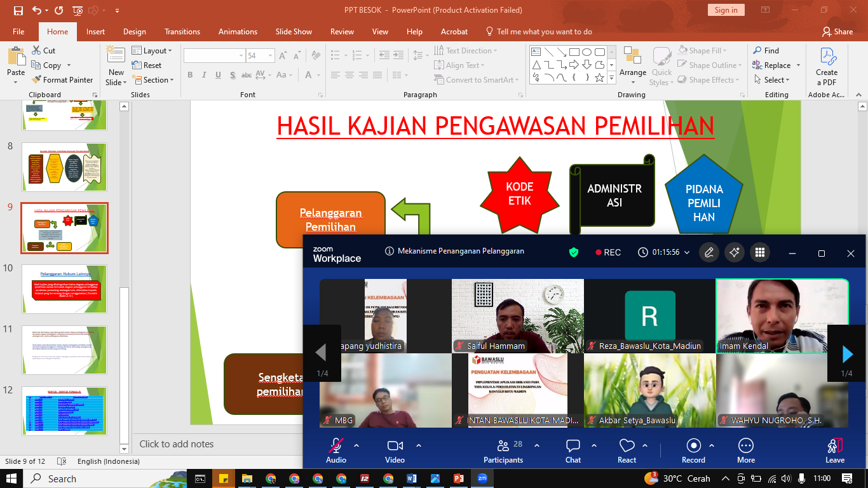Go to previous Zoom gallery page
This screenshot has height=488, width=868.
pyautogui.click(x=322, y=354)
